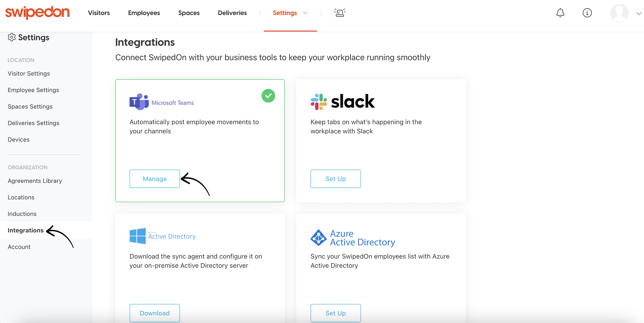
Task: Open Inductions in sidebar
Action: [22, 214]
